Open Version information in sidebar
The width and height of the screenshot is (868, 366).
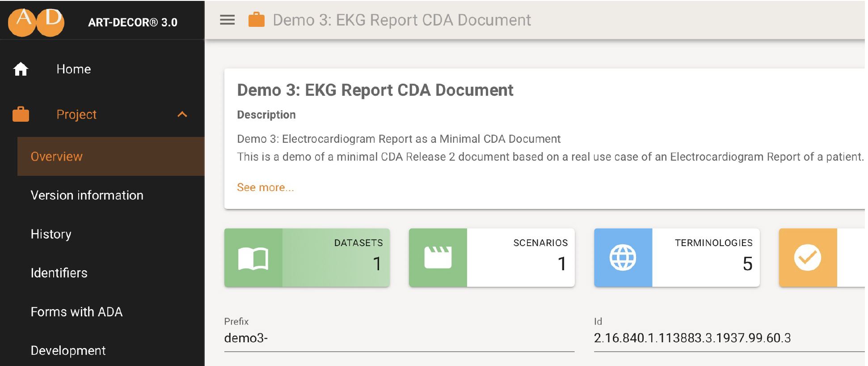click(87, 196)
